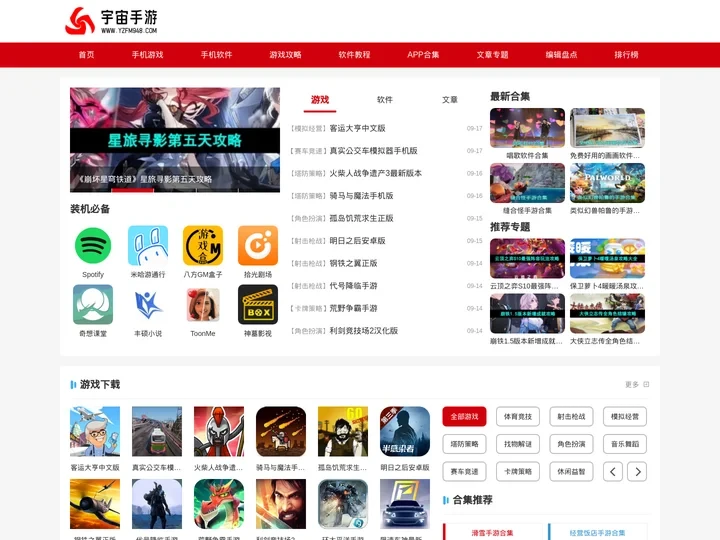Click the 更多 link in 游戏下载
This screenshot has width=720, height=540.
[x=632, y=384]
